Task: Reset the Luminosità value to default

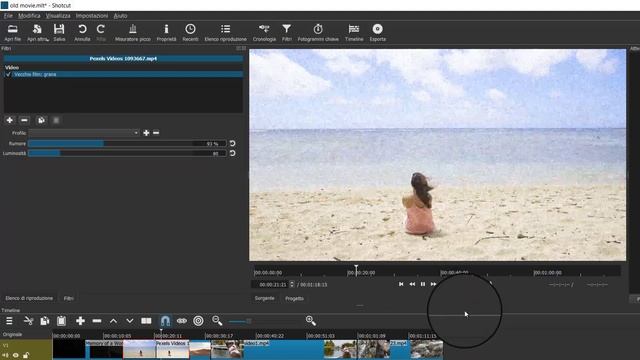Action: click(x=232, y=153)
